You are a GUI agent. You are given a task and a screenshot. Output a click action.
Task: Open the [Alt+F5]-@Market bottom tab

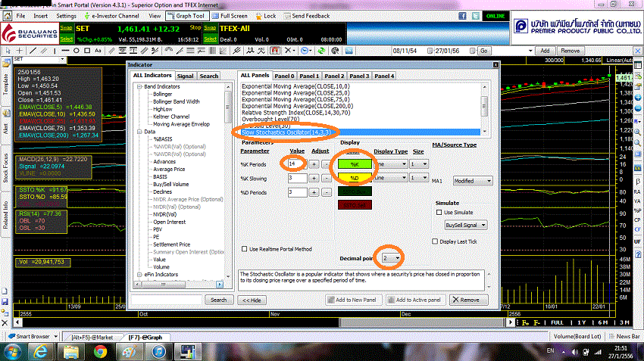92,338
